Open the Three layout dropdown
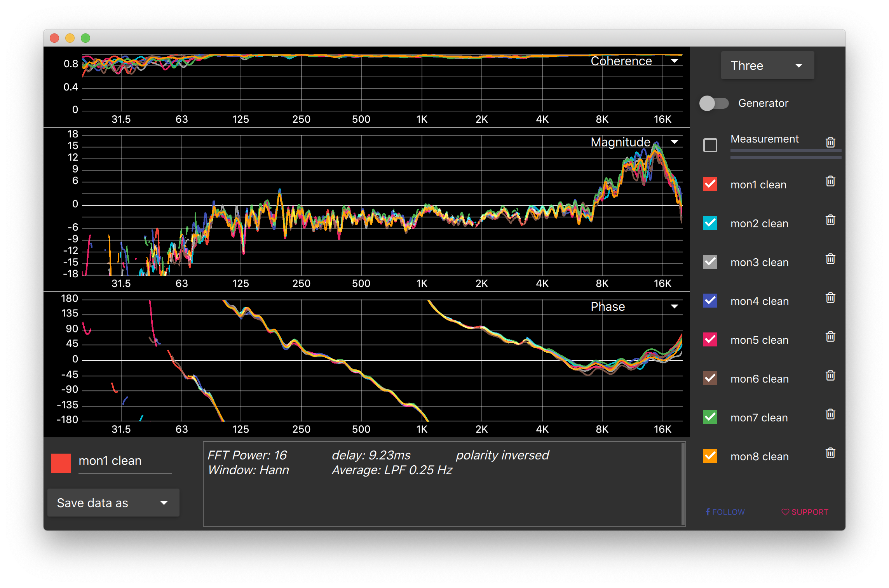The image size is (889, 588). pos(767,66)
